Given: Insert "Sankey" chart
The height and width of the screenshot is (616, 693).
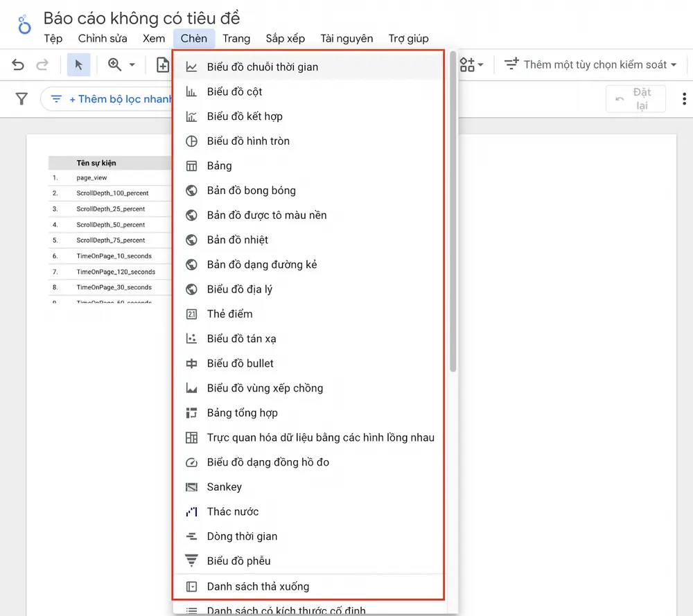Looking at the screenshot, I should coord(308,487).
